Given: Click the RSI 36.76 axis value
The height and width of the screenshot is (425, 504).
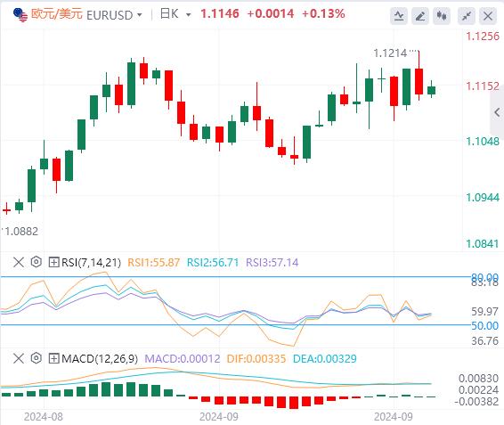Looking at the screenshot, I should (x=484, y=340).
